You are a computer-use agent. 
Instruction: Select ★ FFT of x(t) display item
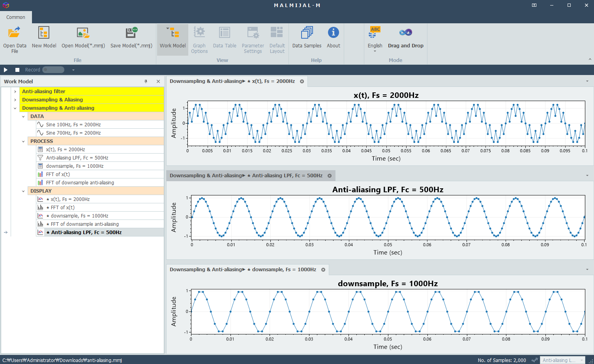100,207
